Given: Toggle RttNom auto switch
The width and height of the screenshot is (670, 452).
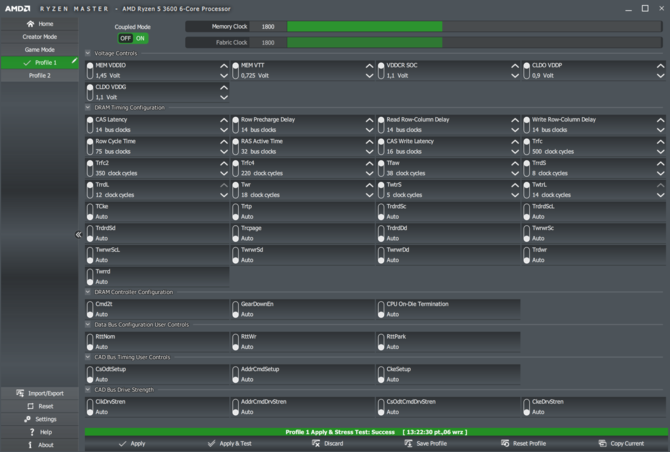Looking at the screenshot, I should pos(90,342).
